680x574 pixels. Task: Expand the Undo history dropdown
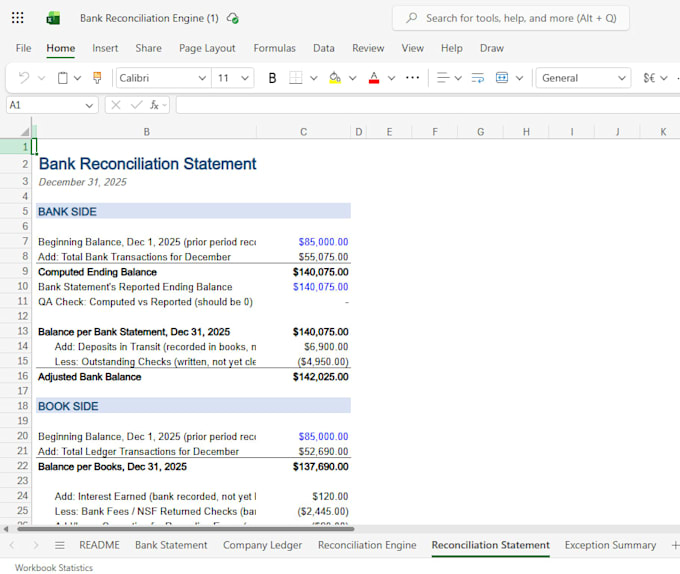pyautogui.click(x=42, y=78)
